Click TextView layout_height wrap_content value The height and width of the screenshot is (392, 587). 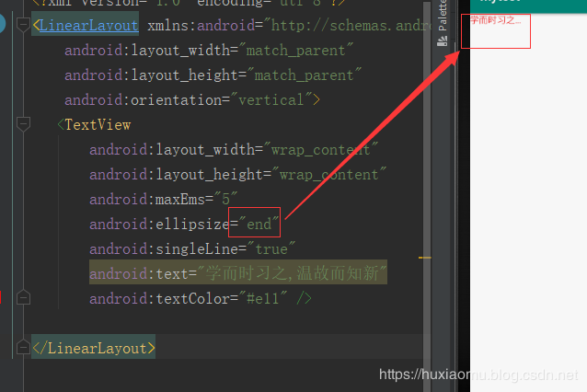point(329,175)
